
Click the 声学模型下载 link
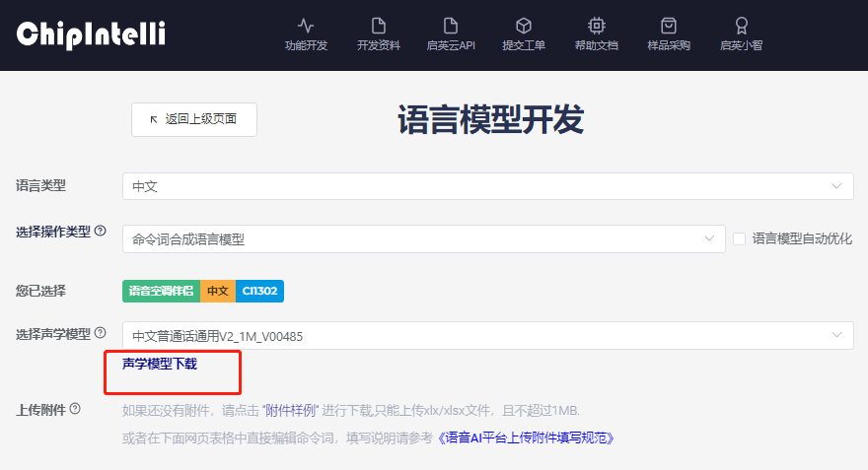pos(160,364)
